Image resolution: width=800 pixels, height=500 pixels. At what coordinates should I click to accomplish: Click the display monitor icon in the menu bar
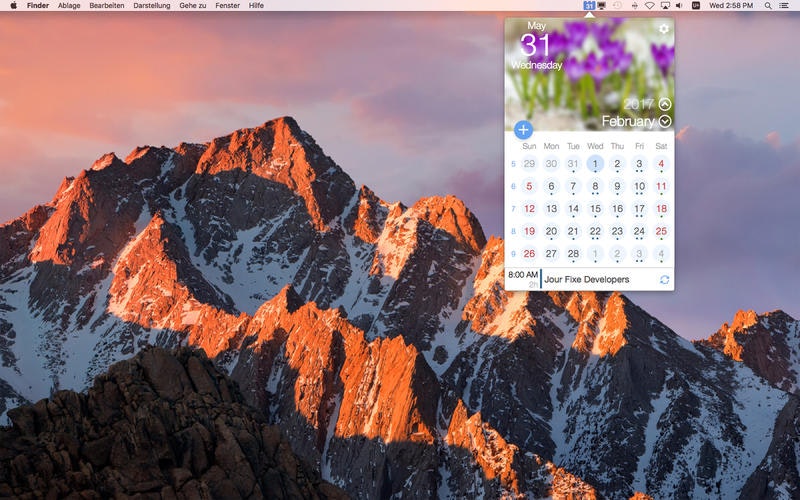click(x=602, y=6)
